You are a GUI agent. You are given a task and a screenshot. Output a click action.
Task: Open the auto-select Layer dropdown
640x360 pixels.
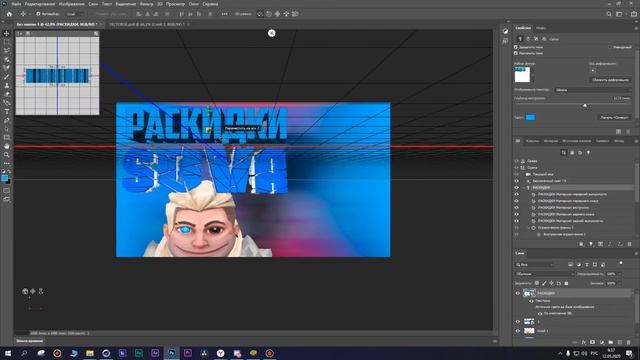coord(75,14)
